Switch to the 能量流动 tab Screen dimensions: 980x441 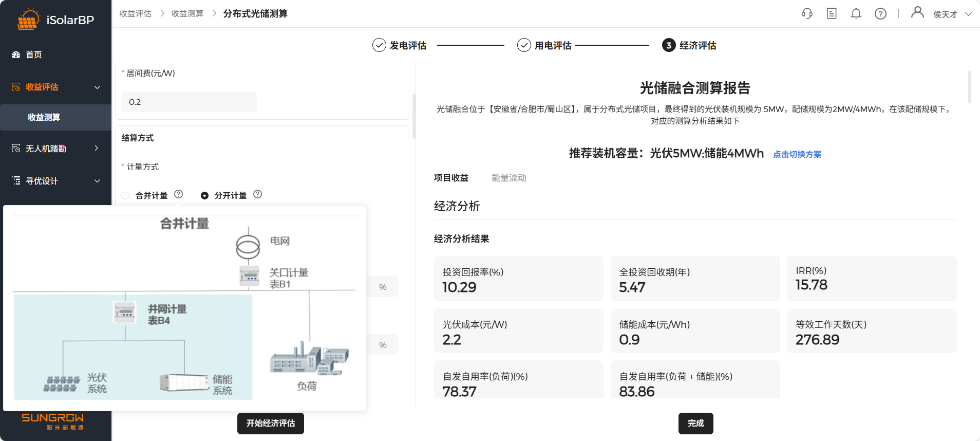pyautogui.click(x=508, y=178)
